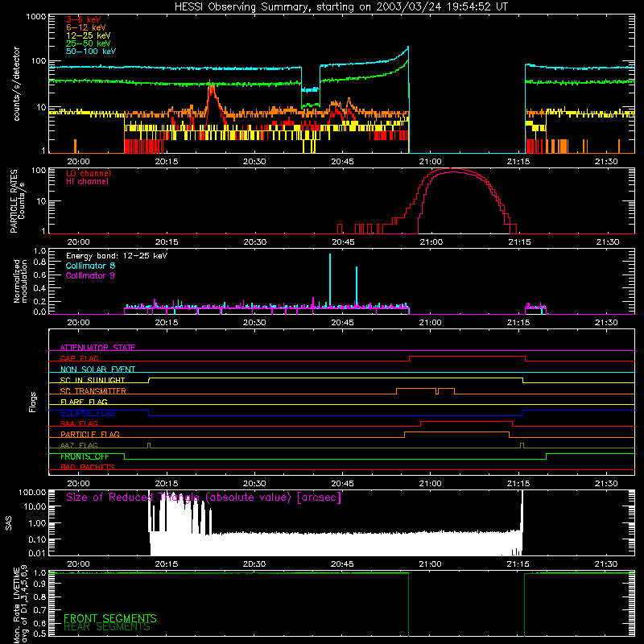Click the A4Z_FLAG label
This screenshot has width=644, height=644.
79,445
